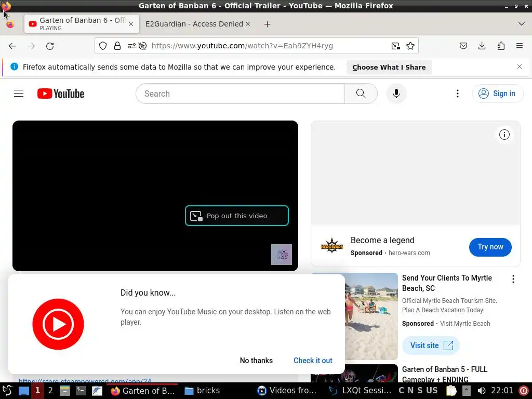The height and width of the screenshot is (399, 532).
Task: Select Videos fro... taskbar entry
Action: 287,391
